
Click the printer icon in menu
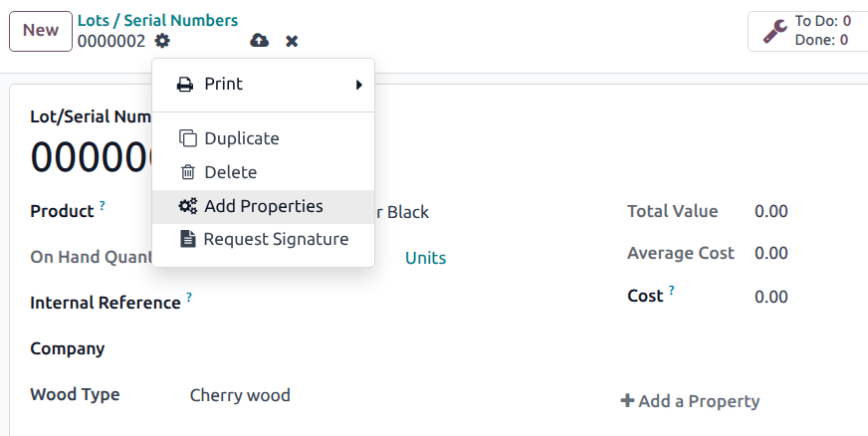185,85
